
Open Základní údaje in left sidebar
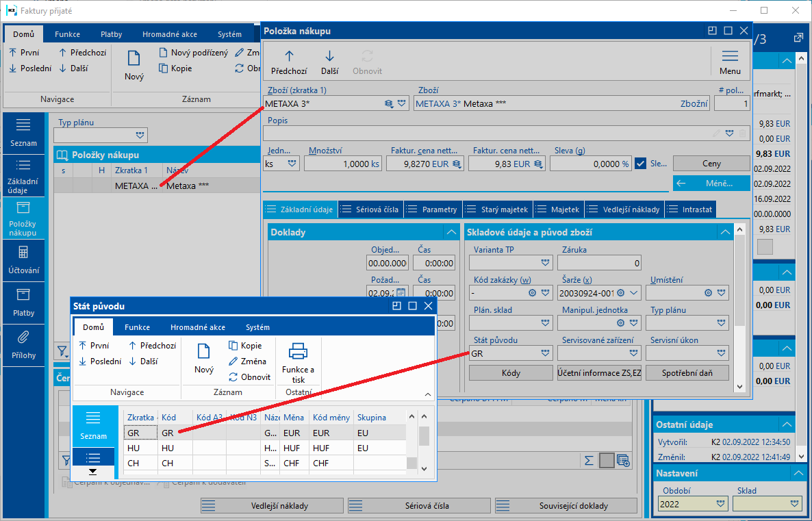point(23,176)
